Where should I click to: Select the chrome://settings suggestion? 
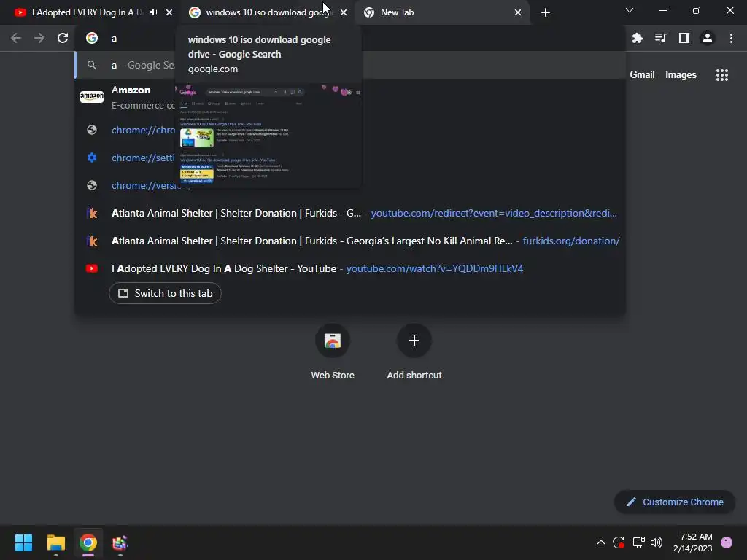350,157
